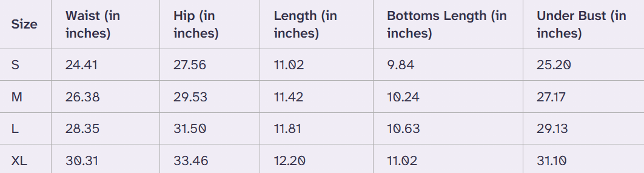The image size is (644, 173).
Task: Select bottoms length value 9.84
Action: pos(400,65)
